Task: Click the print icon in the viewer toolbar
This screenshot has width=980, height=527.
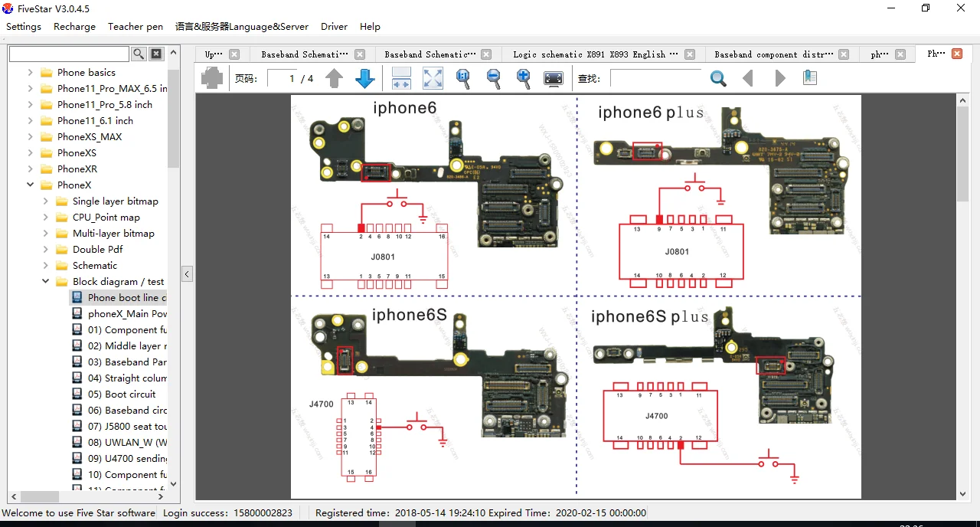Action: coord(212,78)
